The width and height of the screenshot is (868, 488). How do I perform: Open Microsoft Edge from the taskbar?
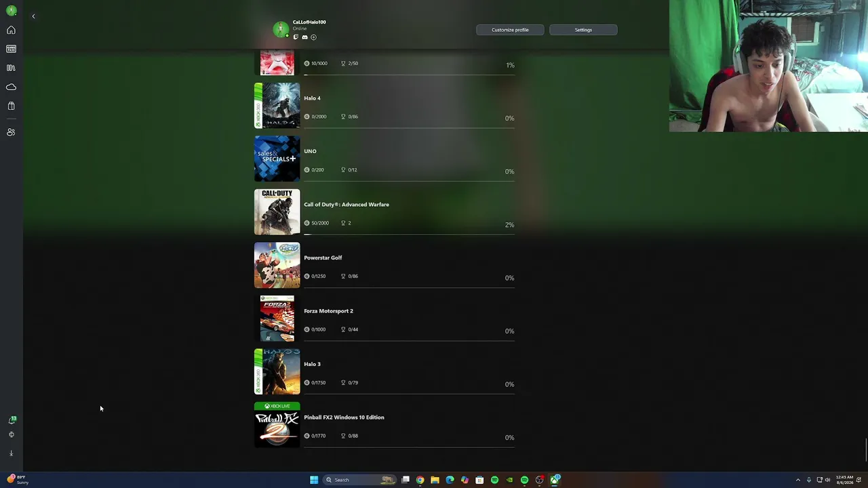(450, 480)
